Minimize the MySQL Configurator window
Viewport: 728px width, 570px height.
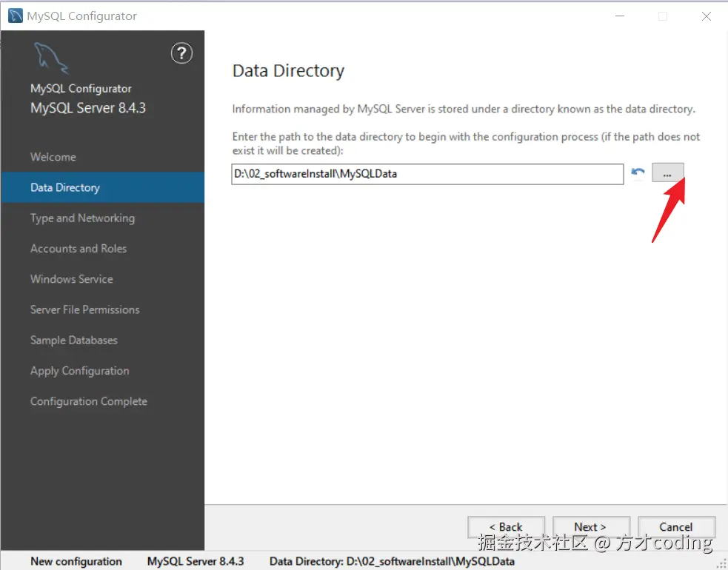click(x=619, y=16)
